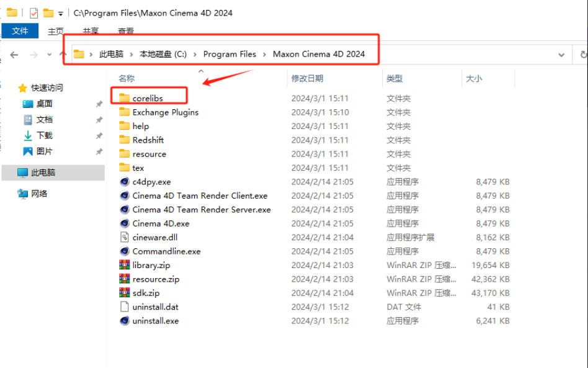Click the Cinema 4D.exe application icon
This screenshot has width=588, height=368.
125,223
